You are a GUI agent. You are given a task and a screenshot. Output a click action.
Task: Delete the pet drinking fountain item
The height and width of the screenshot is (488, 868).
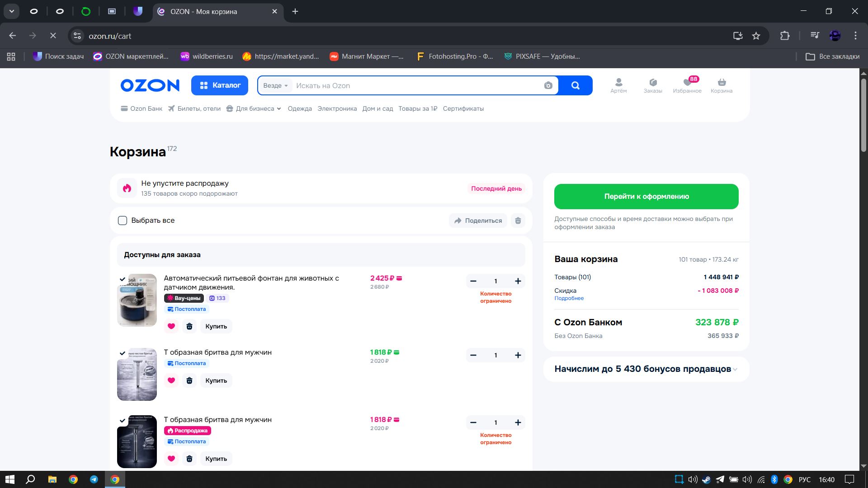point(189,326)
